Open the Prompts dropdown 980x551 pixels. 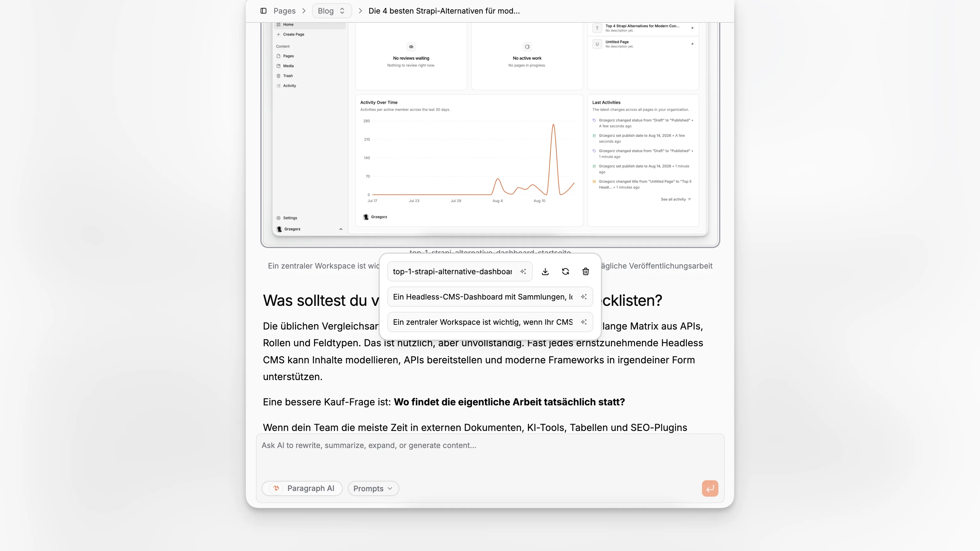coord(373,488)
